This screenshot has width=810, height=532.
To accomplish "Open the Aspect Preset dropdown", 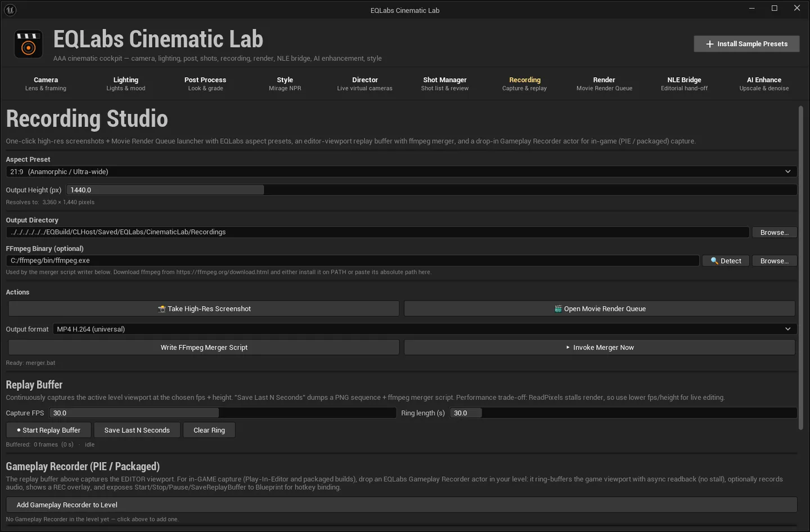I will click(x=402, y=172).
